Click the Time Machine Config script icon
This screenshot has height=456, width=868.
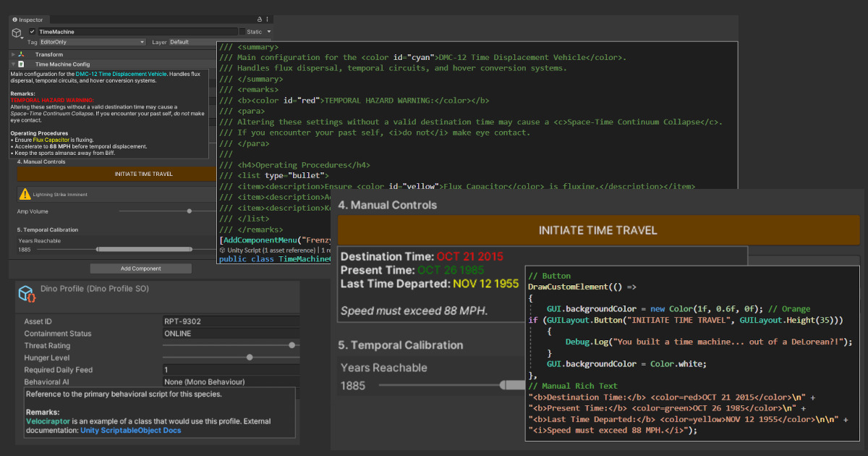(21, 64)
